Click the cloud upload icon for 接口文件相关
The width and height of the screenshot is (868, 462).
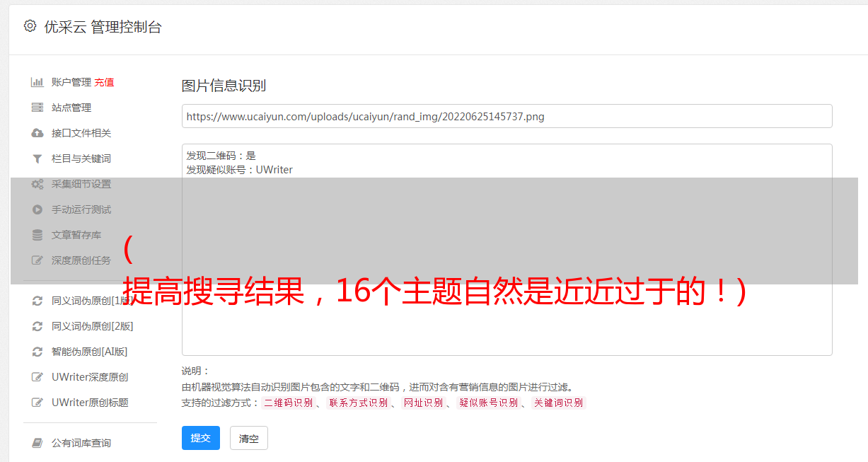37,133
